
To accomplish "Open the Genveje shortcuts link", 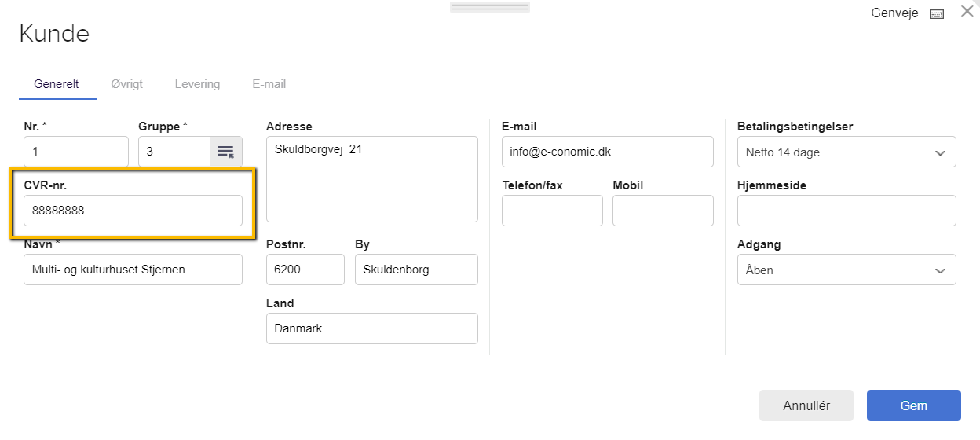I will (894, 13).
